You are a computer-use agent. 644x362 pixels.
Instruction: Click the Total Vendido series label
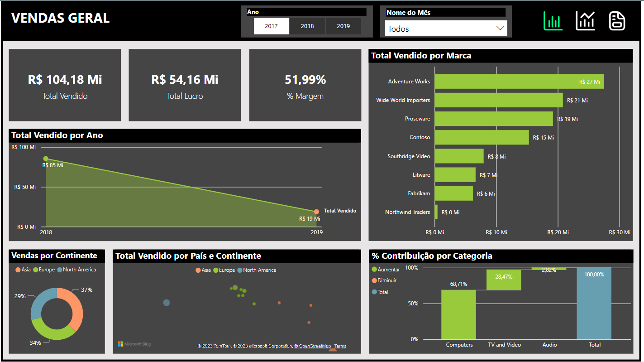point(340,211)
